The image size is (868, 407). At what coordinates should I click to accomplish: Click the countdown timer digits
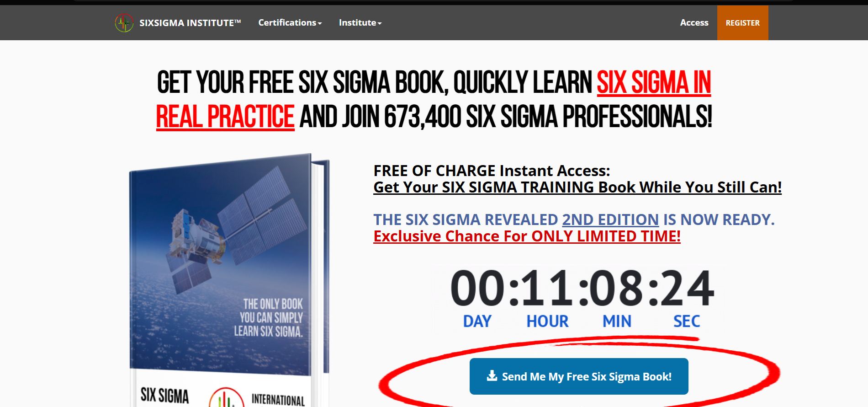(582, 288)
